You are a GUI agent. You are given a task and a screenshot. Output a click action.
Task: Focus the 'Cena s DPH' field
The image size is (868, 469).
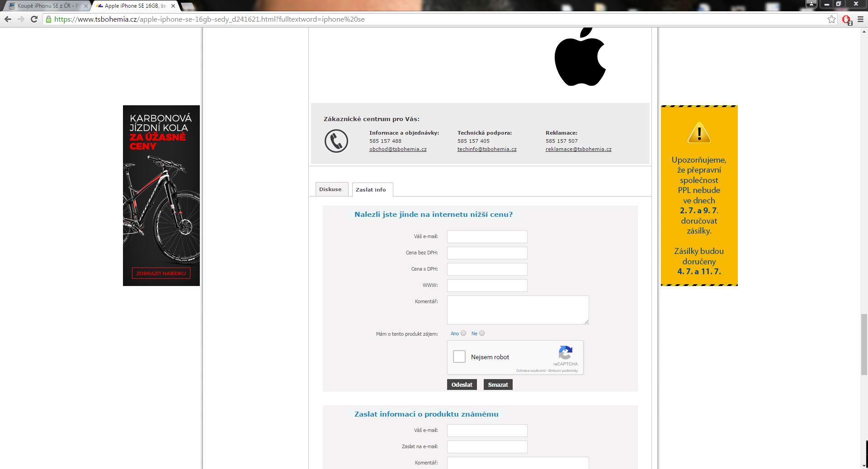[487, 269]
